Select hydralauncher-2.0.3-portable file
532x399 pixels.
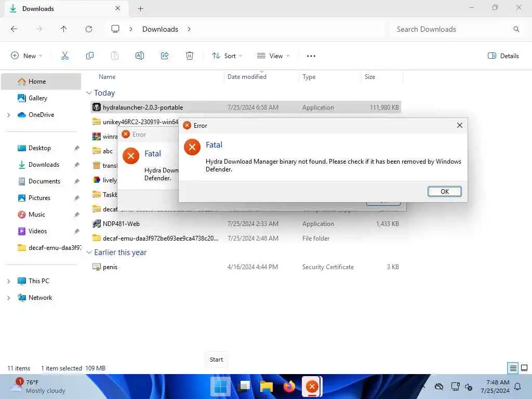(x=246, y=108)
